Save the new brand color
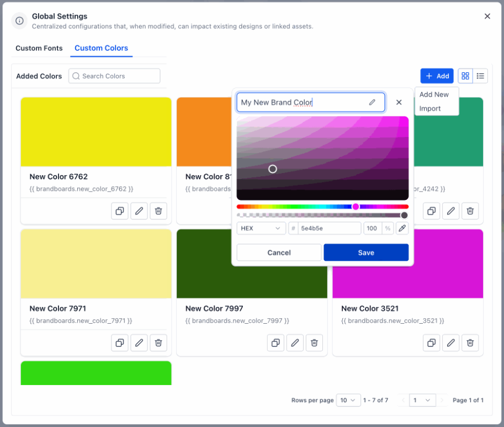 366,252
